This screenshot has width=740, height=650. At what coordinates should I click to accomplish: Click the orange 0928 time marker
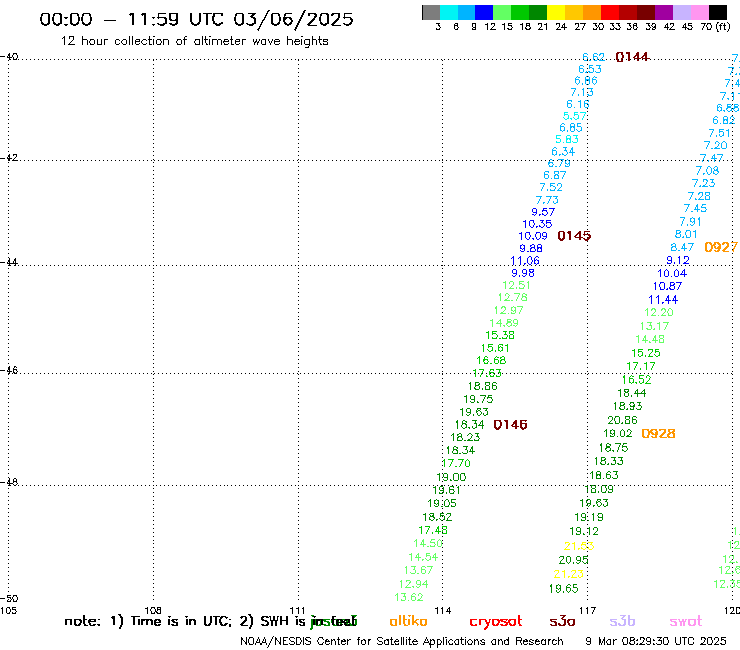click(x=658, y=433)
